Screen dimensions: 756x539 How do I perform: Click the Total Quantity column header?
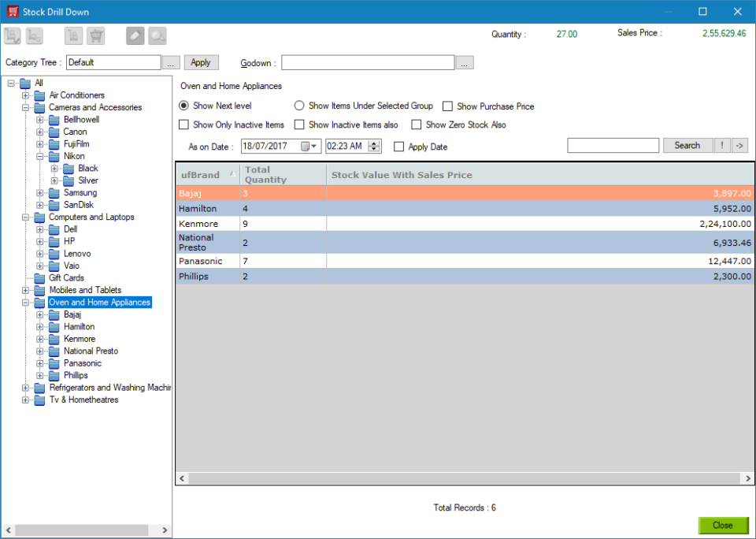click(x=283, y=175)
